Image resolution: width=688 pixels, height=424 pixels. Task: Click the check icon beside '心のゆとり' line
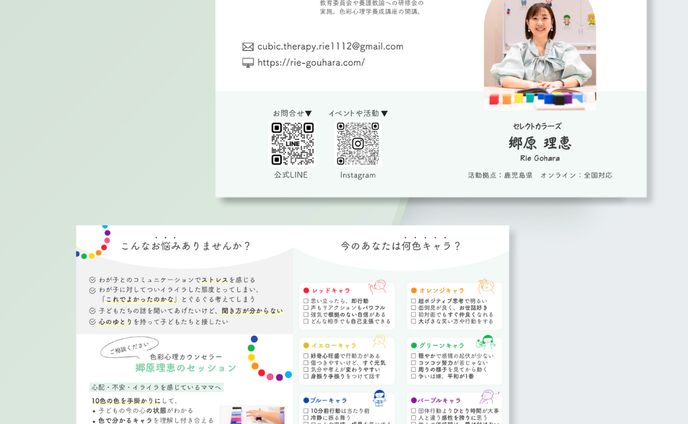pyautogui.click(x=92, y=322)
